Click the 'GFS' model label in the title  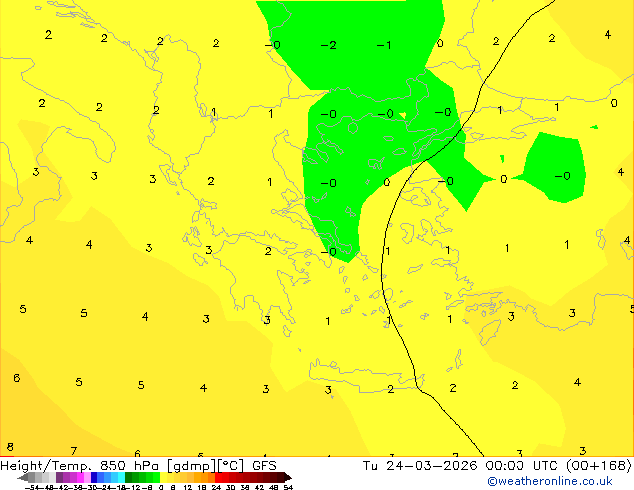pyautogui.click(x=264, y=466)
